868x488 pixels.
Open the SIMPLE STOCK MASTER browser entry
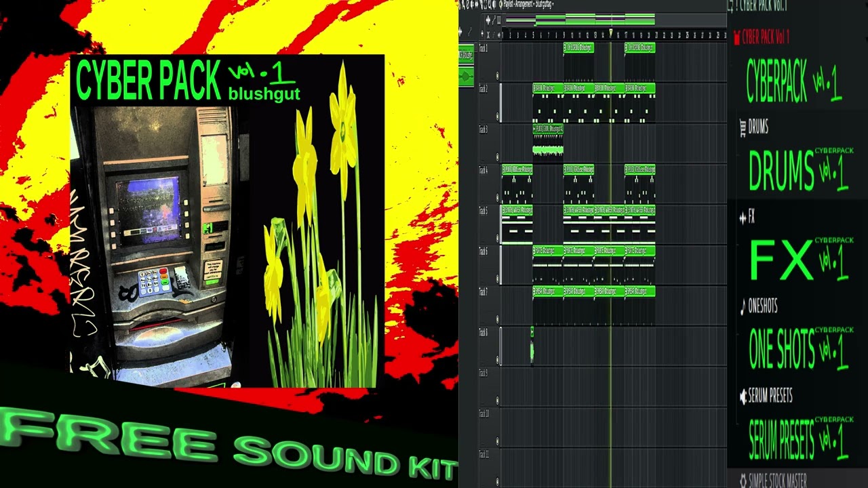778,481
